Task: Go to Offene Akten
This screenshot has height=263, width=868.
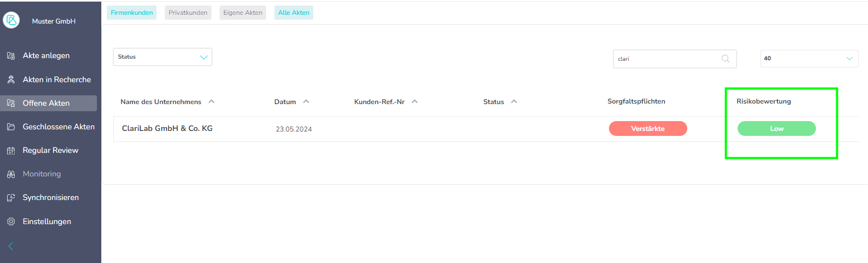Action: pos(49,103)
